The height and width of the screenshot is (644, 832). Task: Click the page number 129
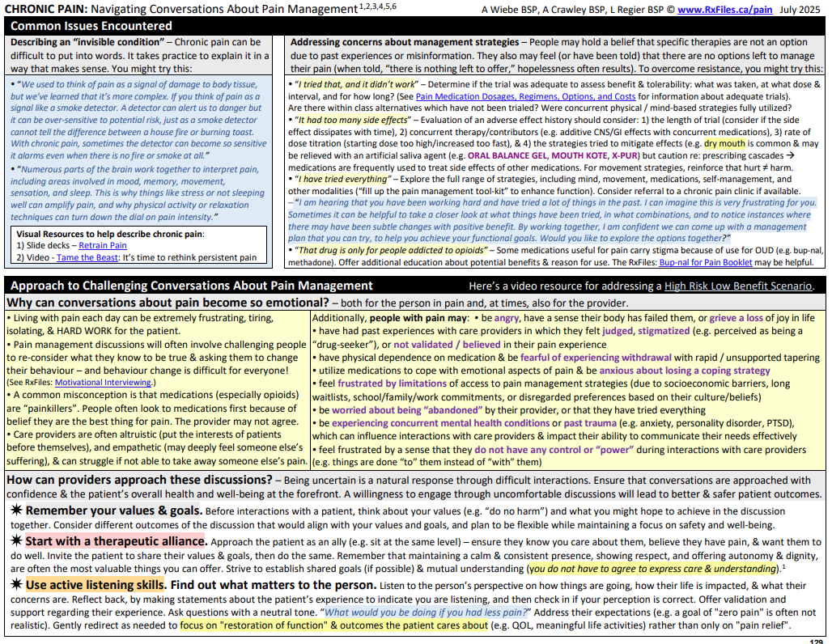click(816, 641)
